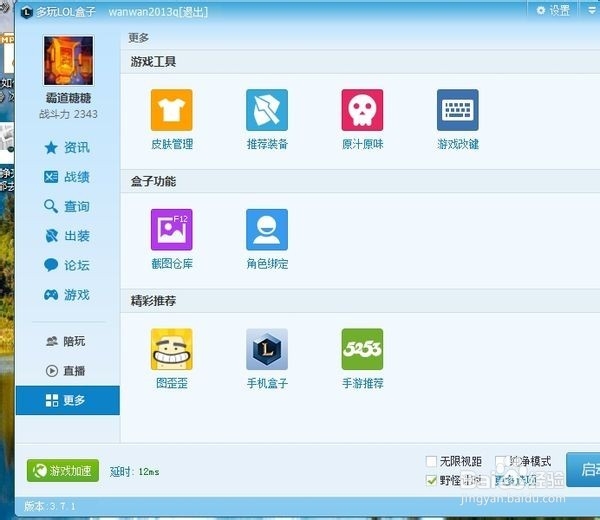Screen dimensions: 600x520
Task: Click the user avatar thumbnail
Action: click(x=68, y=60)
